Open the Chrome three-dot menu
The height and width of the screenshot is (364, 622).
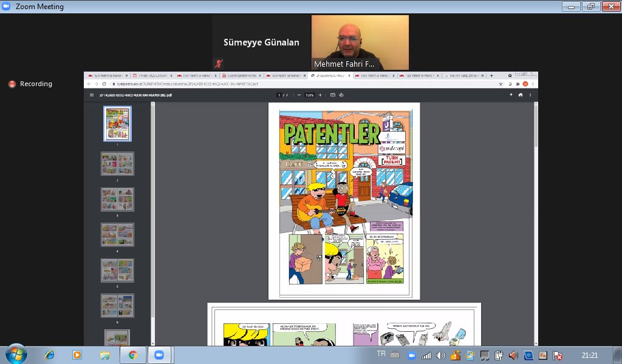tap(533, 84)
